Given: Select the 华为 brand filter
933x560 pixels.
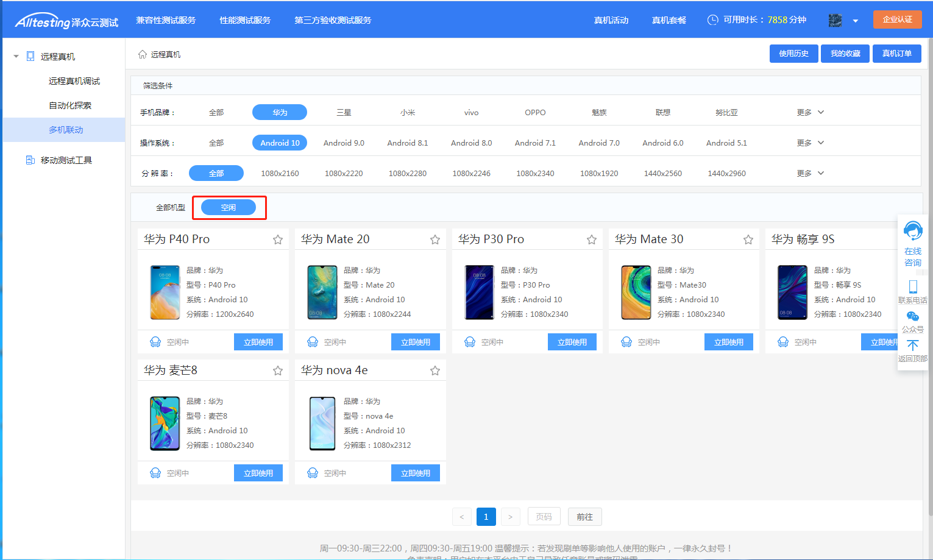Looking at the screenshot, I should [280, 112].
